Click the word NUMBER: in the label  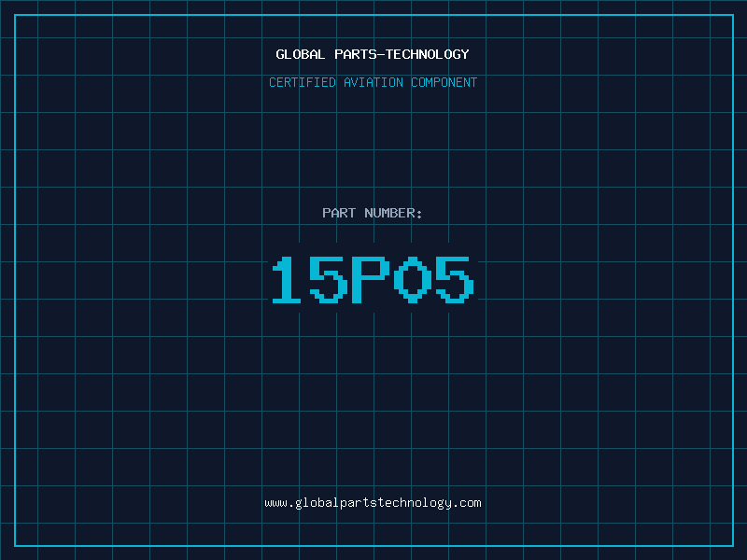click(394, 213)
